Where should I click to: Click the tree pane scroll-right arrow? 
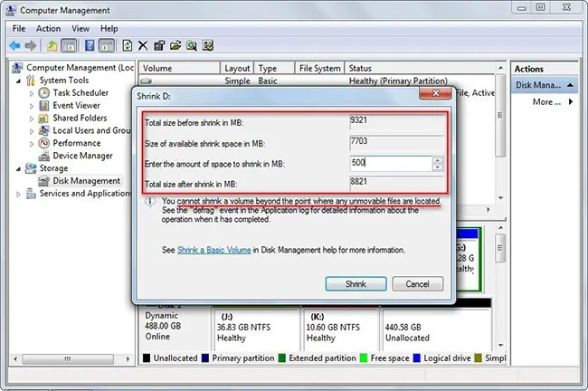pyautogui.click(x=128, y=359)
